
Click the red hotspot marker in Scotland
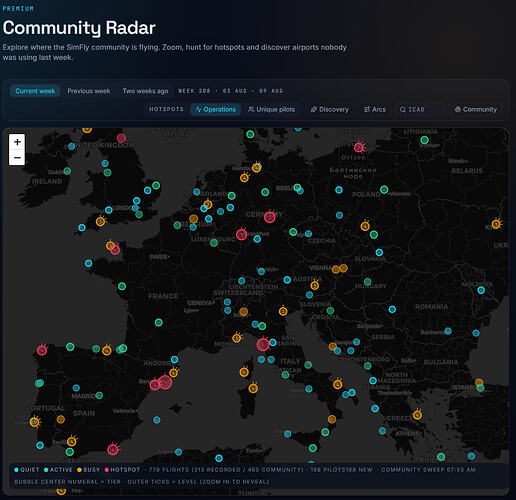[x=121, y=138]
